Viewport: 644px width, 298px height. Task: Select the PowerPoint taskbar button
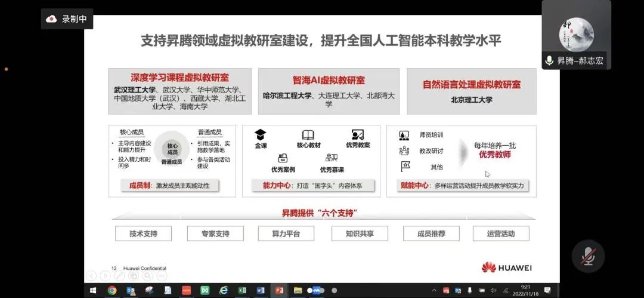pyautogui.click(x=279, y=291)
